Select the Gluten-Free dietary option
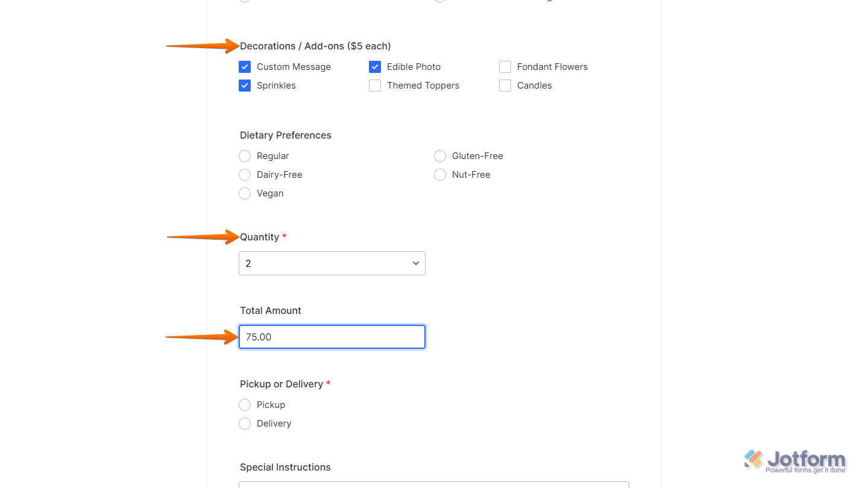The height and width of the screenshot is (488, 868). click(440, 155)
